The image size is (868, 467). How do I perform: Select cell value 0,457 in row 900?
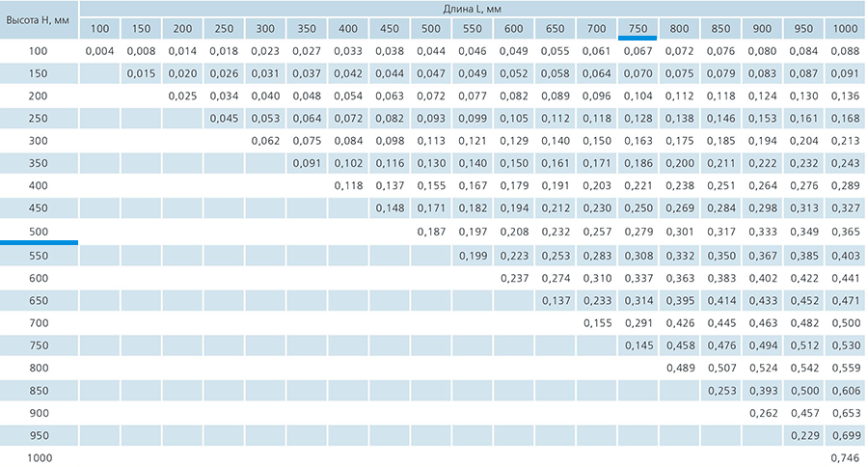click(804, 413)
